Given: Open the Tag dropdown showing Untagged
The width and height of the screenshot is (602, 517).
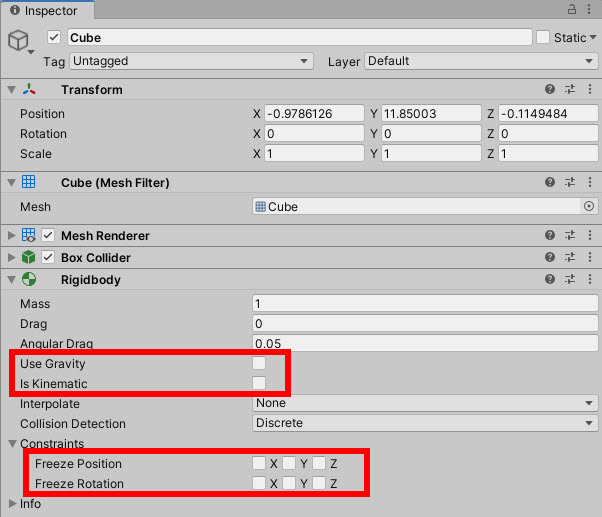Looking at the screenshot, I should coord(191,61).
